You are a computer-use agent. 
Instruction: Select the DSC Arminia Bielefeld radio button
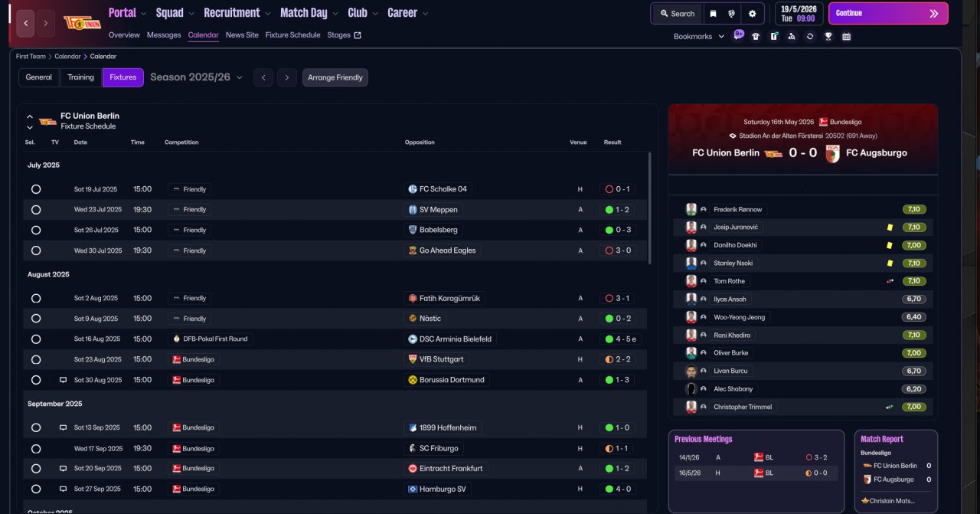tap(36, 339)
